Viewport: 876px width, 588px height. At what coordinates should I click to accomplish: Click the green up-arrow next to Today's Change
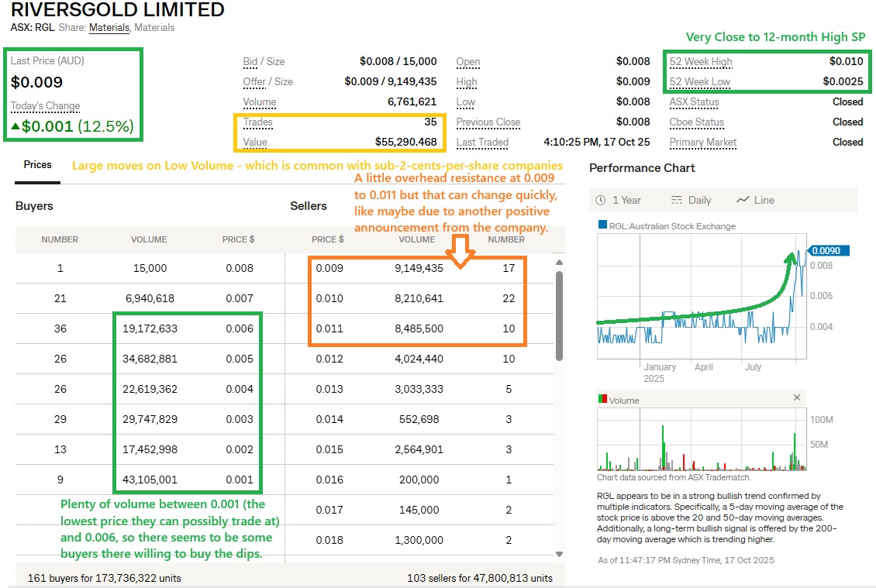tap(16, 127)
